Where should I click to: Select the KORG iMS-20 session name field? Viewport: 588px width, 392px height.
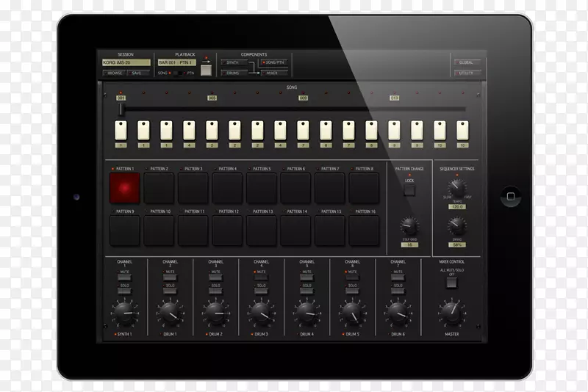[126, 62]
